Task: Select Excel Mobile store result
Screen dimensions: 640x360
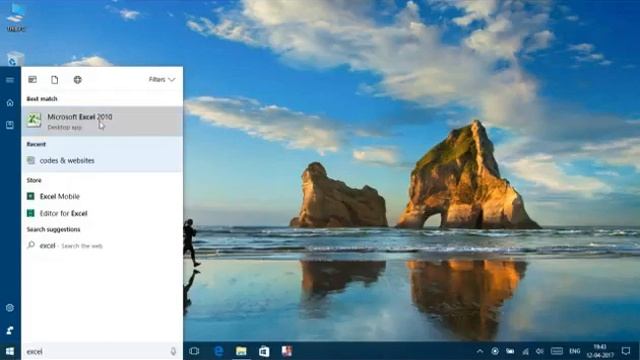Action: pyautogui.click(x=102, y=196)
